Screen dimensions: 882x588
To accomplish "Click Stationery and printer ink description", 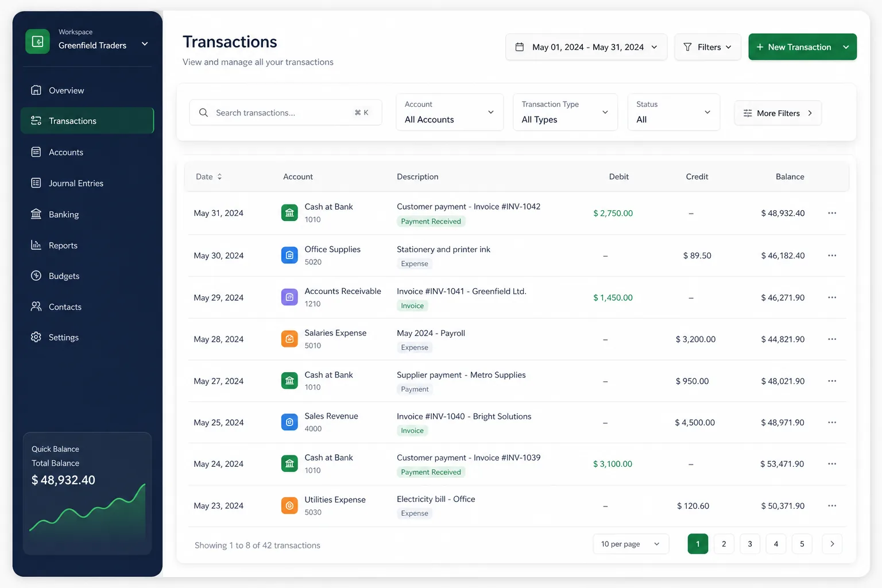I will point(443,249).
